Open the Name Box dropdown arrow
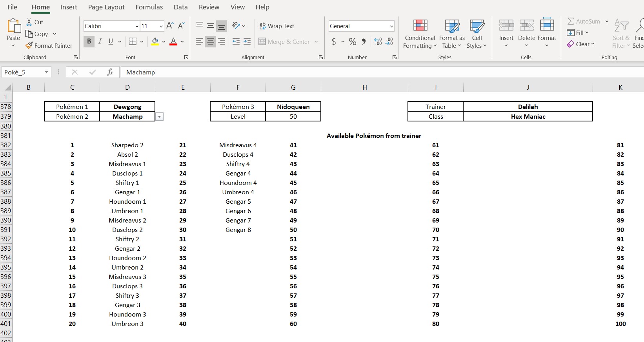The height and width of the screenshot is (342, 644). 46,72
